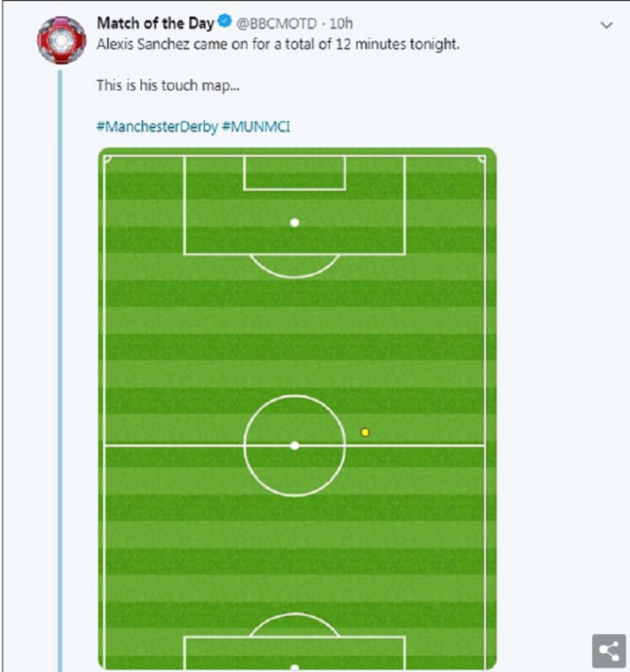Image resolution: width=630 pixels, height=672 pixels.
Task: Click the top-right corner arc
Action: [482, 159]
